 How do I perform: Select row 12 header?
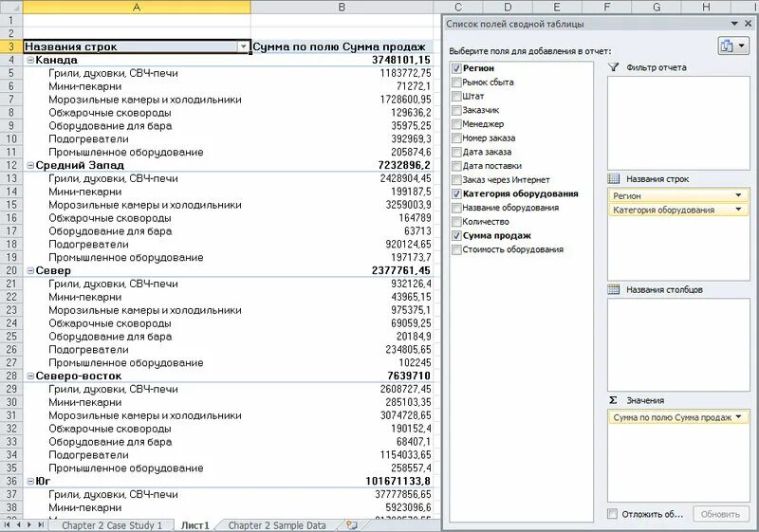coord(11,165)
